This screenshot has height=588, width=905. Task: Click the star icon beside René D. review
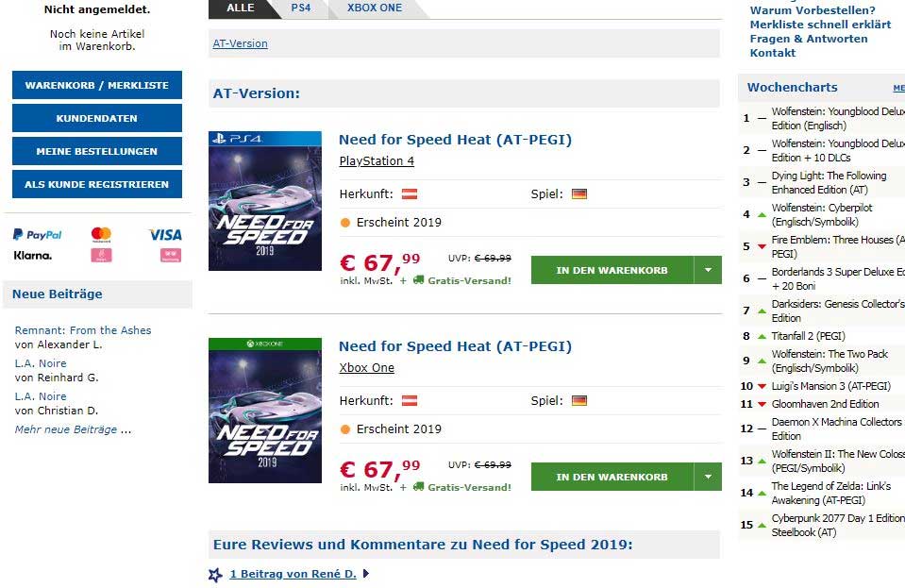(x=215, y=574)
